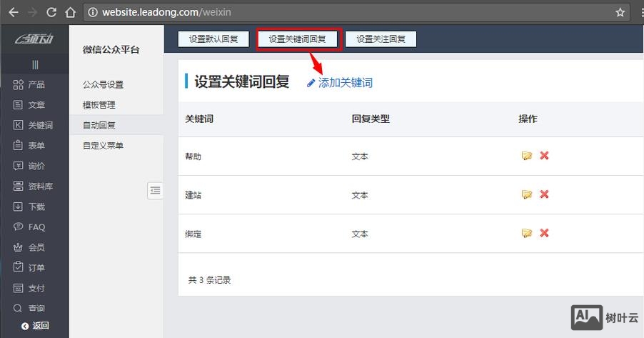Click the 回复类型 column header

pyautogui.click(x=371, y=119)
